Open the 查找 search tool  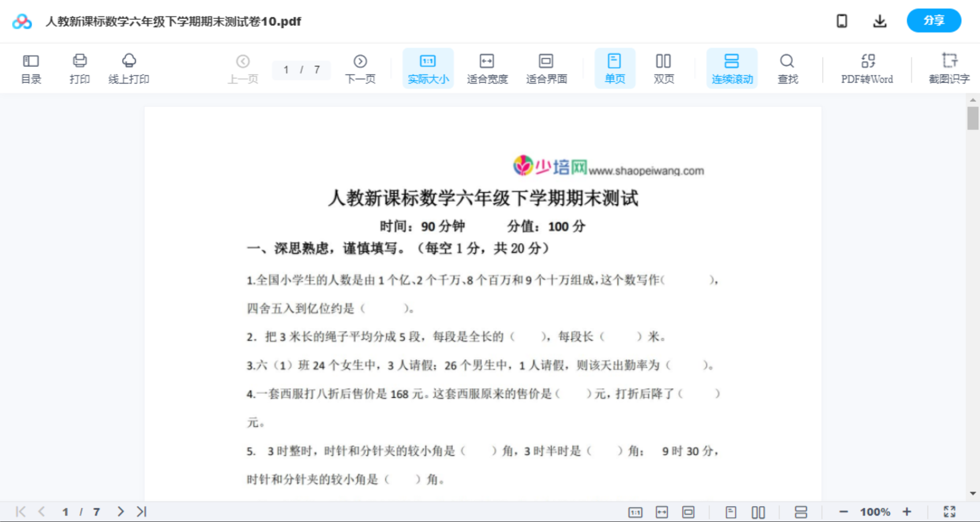[x=787, y=68]
